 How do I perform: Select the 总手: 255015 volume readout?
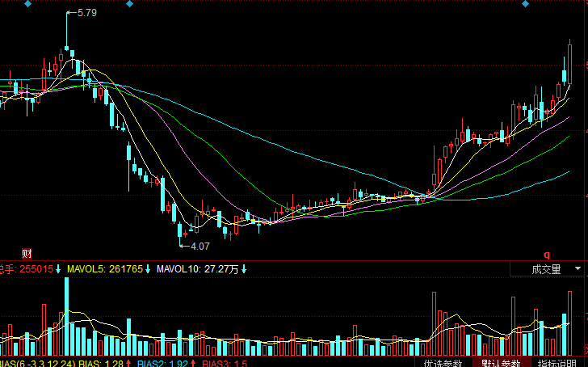[x=27, y=269]
